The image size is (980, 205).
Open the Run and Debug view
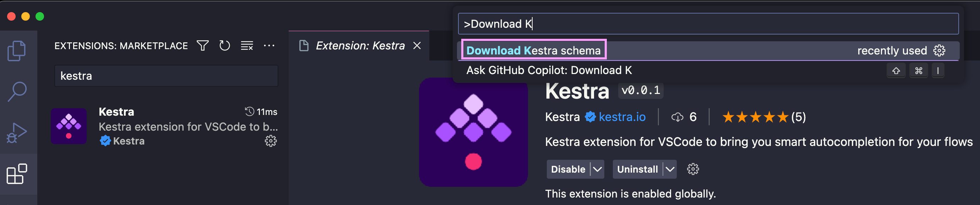pyautogui.click(x=17, y=131)
